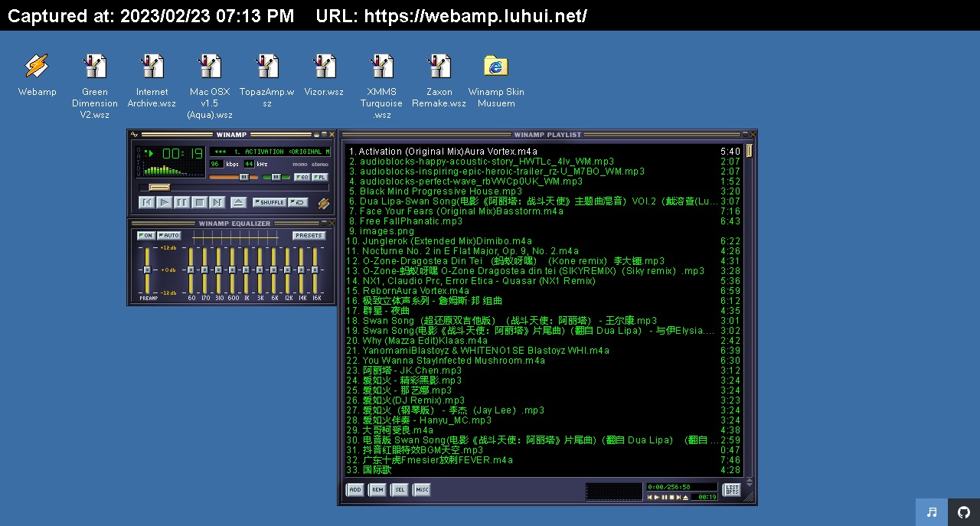980x526 pixels.
Task: Click the Winamp lightning bolt about icon
Action: pos(324,203)
